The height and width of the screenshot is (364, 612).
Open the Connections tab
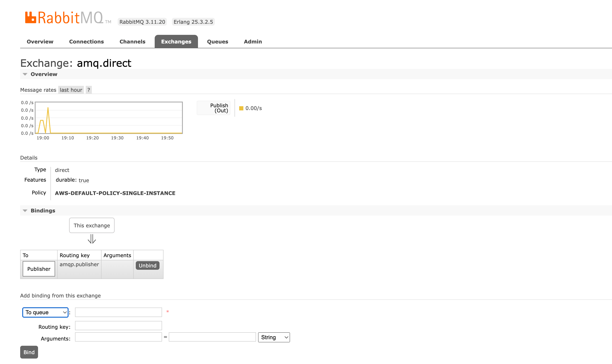click(x=86, y=41)
